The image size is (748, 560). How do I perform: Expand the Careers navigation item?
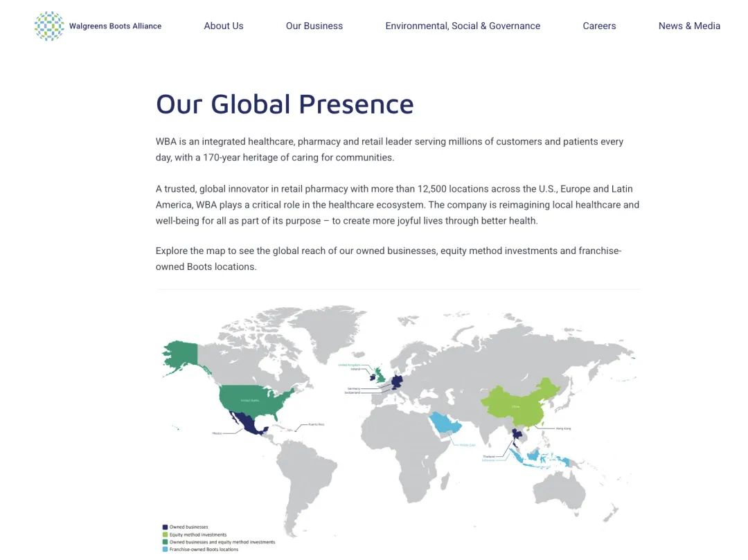[x=599, y=26]
